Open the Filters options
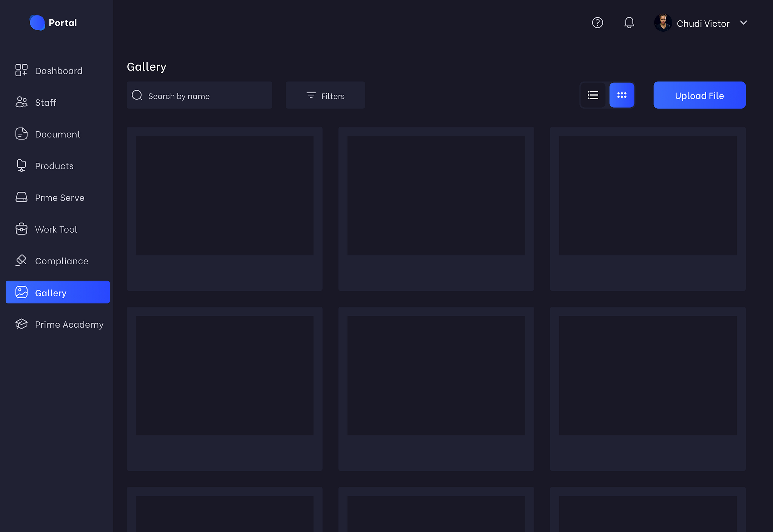Viewport: 773px width, 532px height. coord(325,96)
